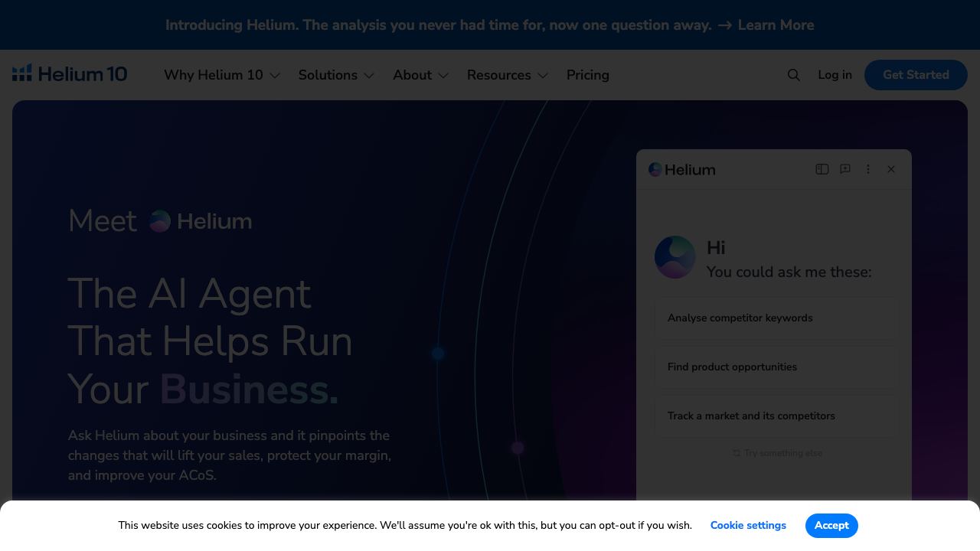This screenshot has width=980, height=551.
Task: Click the refresh icon beside Try something else
Action: tap(737, 453)
